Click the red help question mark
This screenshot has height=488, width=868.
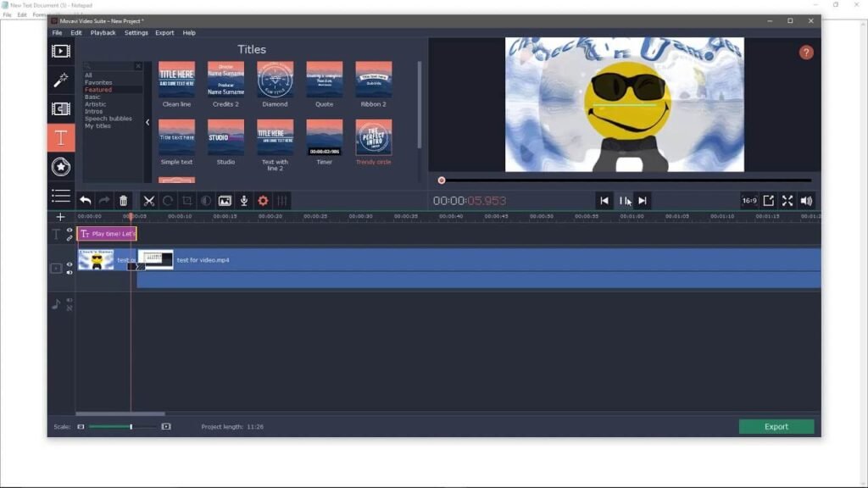(x=806, y=53)
